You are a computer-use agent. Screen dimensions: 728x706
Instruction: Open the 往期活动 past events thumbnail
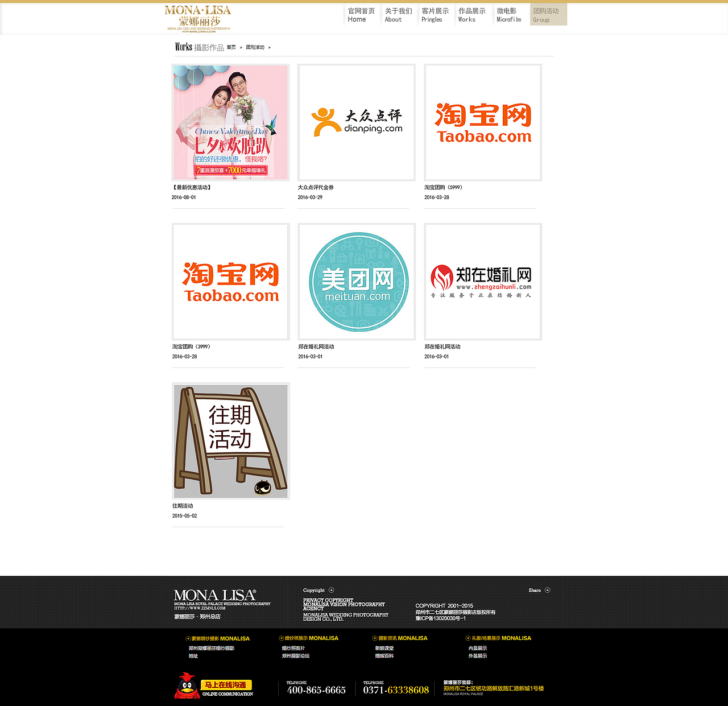(230, 441)
